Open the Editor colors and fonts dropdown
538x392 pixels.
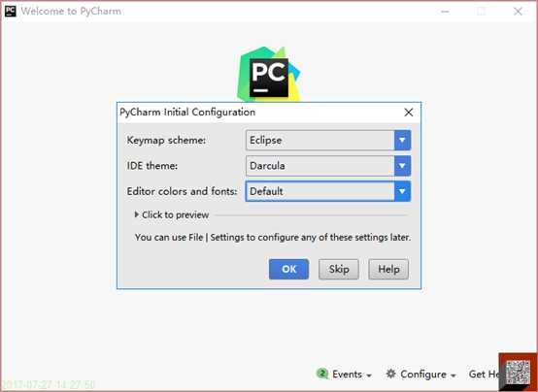(x=328, y=191)
